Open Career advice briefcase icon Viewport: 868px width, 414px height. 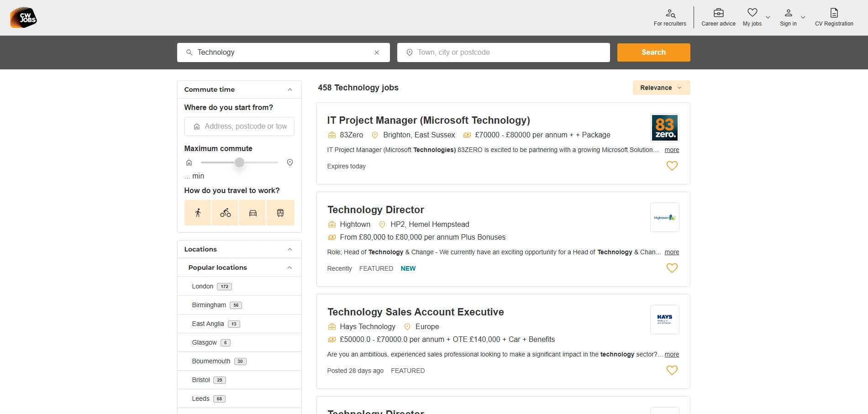(x=718, y=13)
